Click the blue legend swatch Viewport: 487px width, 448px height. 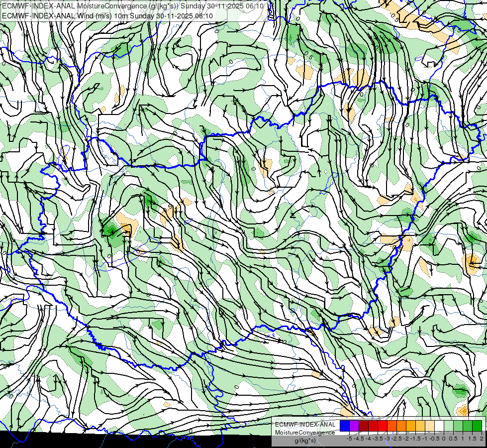click(345, 426)
